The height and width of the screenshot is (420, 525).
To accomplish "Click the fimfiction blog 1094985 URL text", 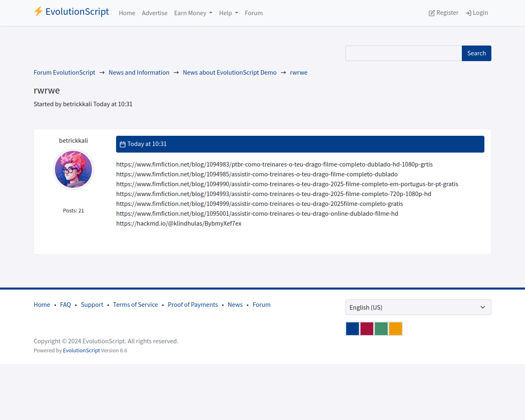I will (x=257, y=174).
